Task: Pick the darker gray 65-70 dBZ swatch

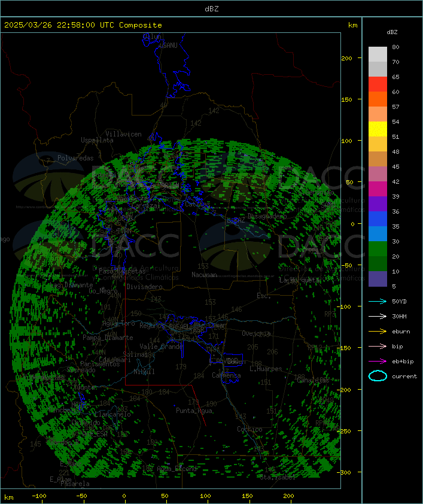Action: (378, 69)
